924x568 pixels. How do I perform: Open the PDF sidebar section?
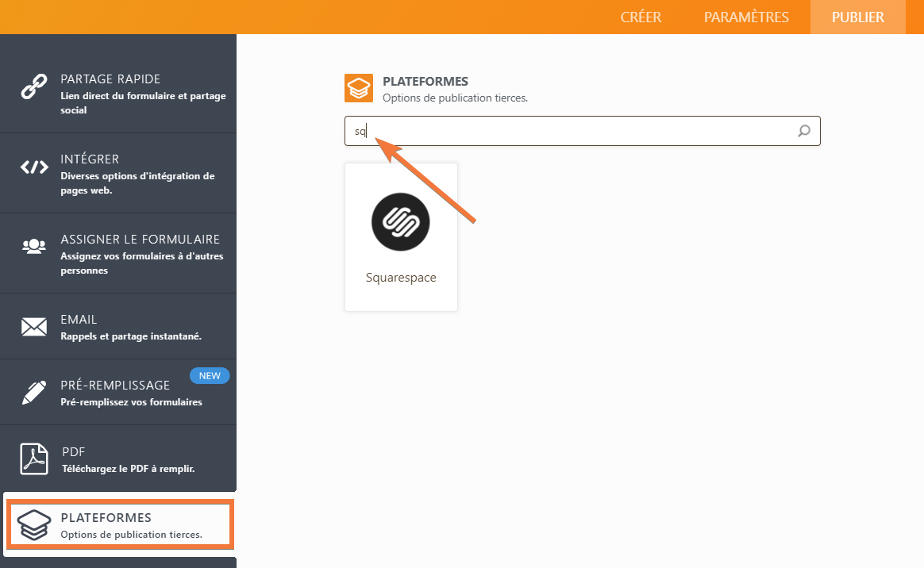tap(117, 459)
